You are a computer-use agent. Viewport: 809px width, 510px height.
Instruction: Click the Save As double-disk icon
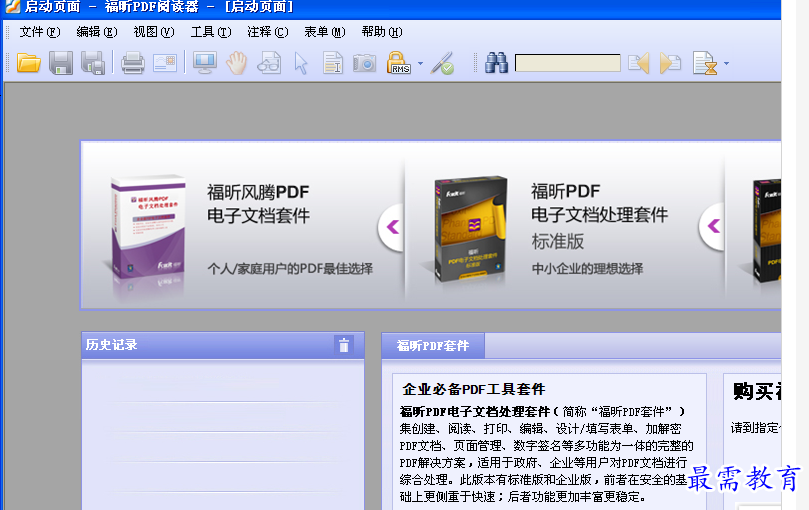93,63
